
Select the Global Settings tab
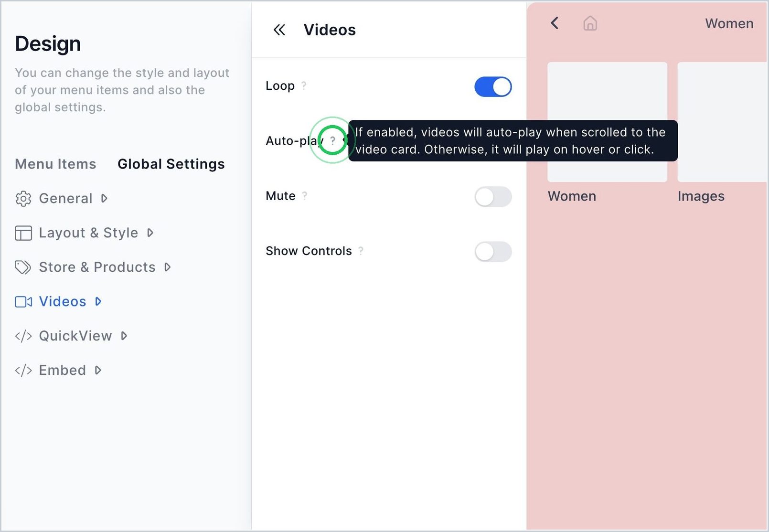pos(171,164)
